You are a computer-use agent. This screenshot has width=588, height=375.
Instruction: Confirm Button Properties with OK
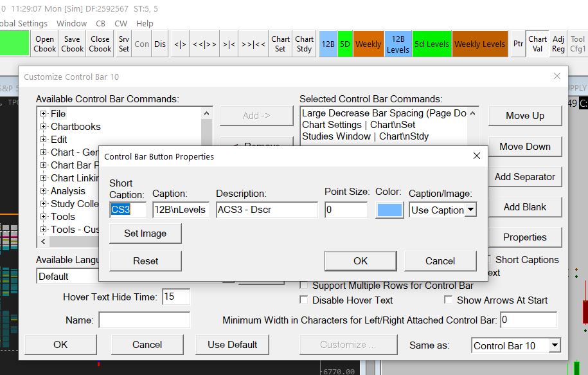[361, 261]
